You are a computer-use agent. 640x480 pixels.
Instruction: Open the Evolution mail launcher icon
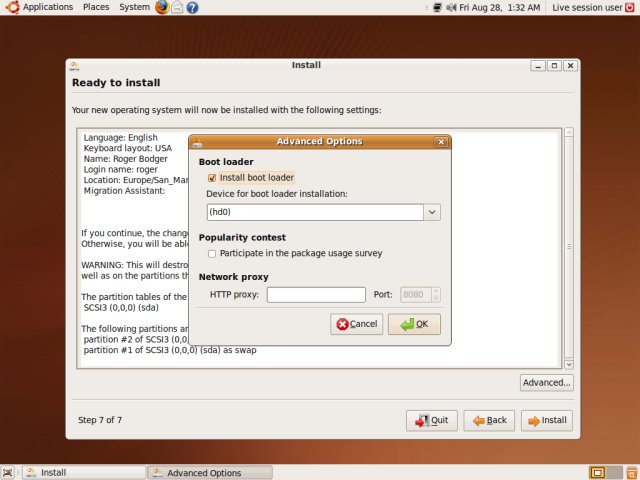(x=177, y=7)
